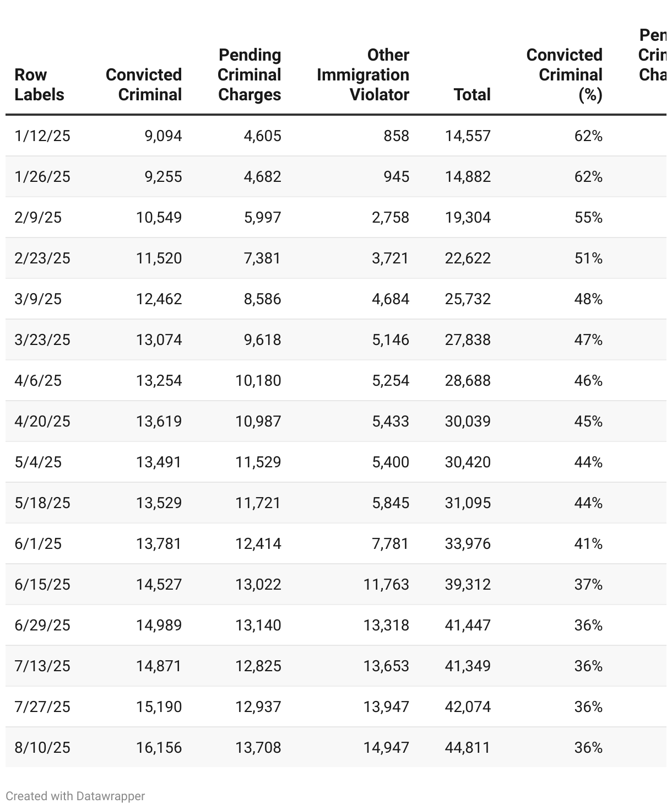Select convicted criminal value 10,549
The width and height of the screenshot is (672, 809).
point(159,218)
